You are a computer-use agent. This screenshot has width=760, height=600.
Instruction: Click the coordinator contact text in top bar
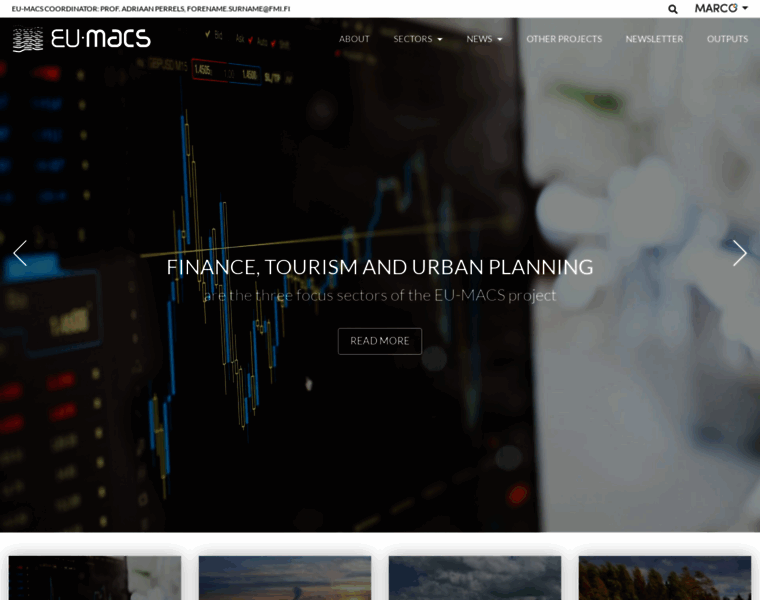(151, 9)
